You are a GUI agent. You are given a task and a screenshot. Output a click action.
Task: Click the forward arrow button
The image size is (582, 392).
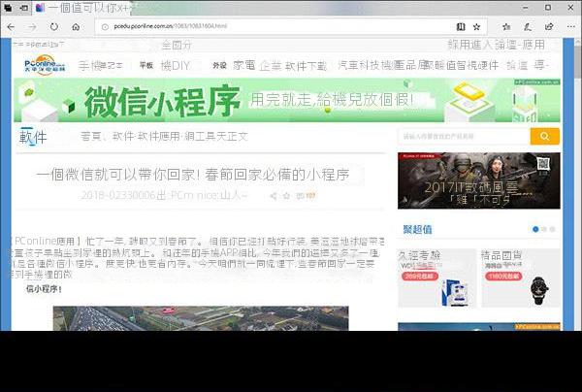[33, 27]
